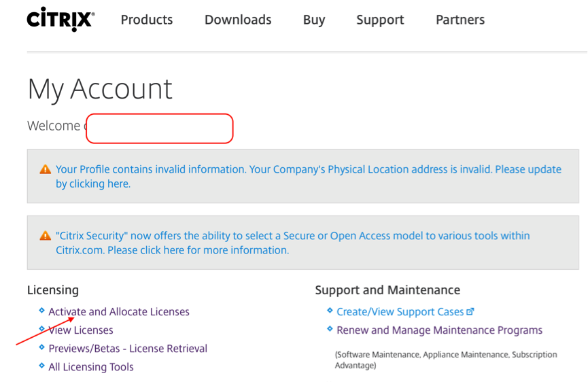Click the diamond bullet beside All Licensing Tools
Viewport: 588px width, 382px height.
[41, 366]
